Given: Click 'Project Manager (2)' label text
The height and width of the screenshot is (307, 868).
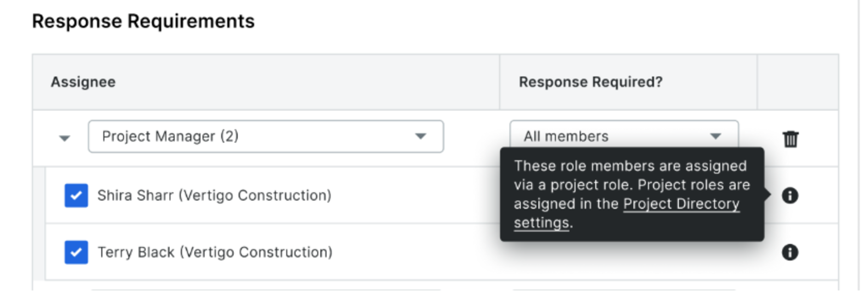Looking at the screenshot, I should click(x=170, y=136).
